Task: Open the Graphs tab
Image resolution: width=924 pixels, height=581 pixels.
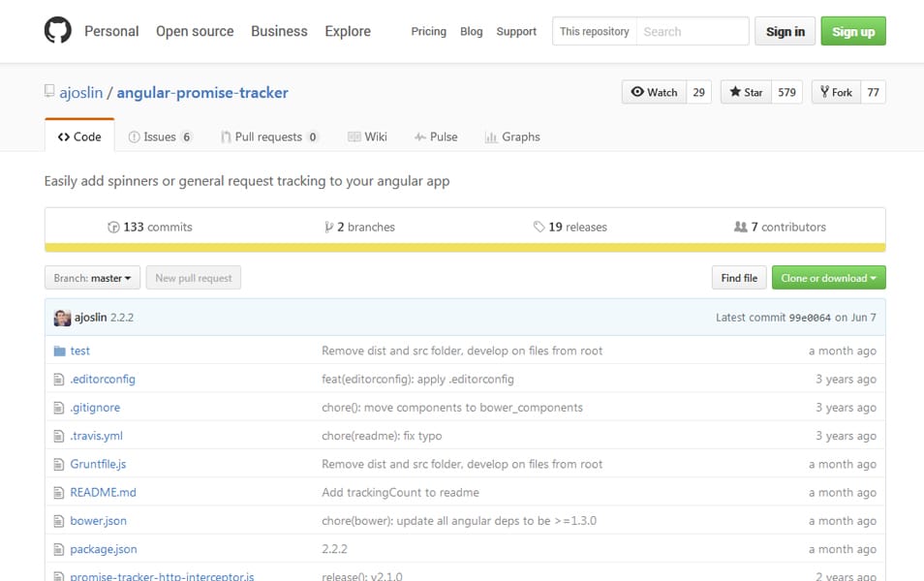Action: (x=512, y=137)
